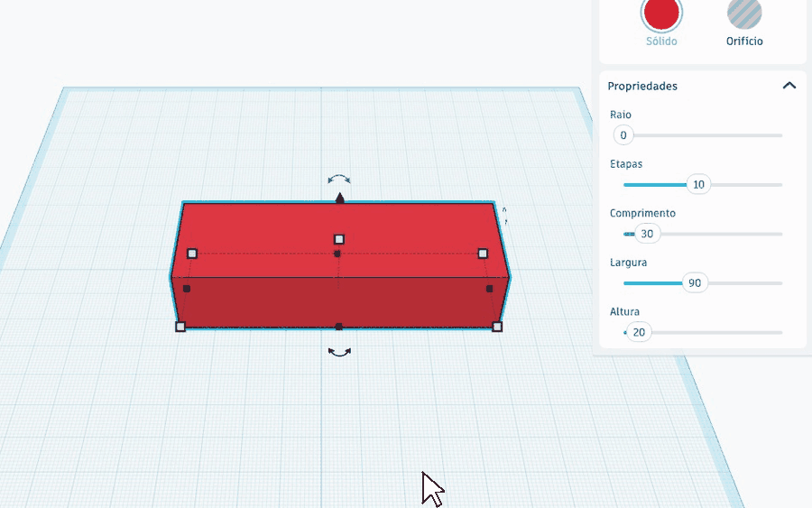The height and width of the screenshot is (508, 812).
Task: Click the Altura slider handle 20
Action: [x=639, y=332]
